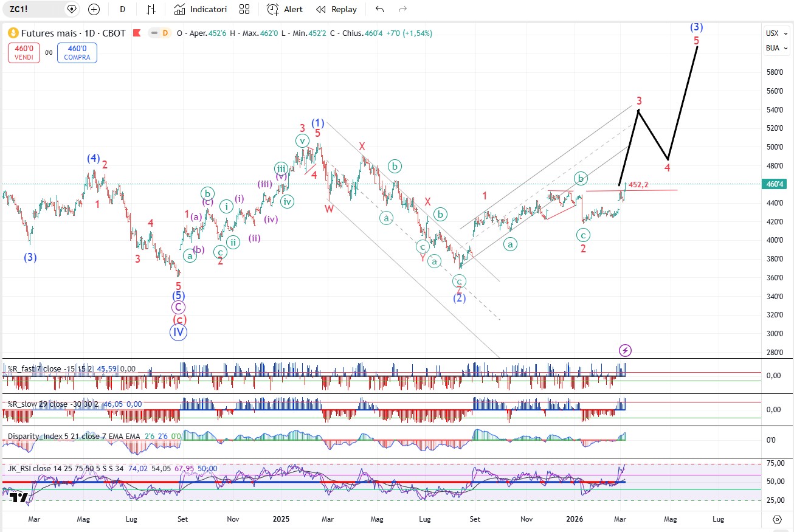Image resolution: width=794 pixels, height=532 pixels.
Task: Open the Indicatori menu
Action: click(200, 9)
